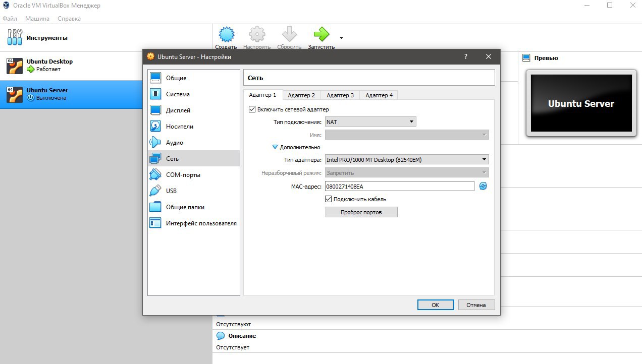This screenshot has height=364, width=642.
Task: Click the Настроить gear toolbar icon
Action: click(257, 35)
